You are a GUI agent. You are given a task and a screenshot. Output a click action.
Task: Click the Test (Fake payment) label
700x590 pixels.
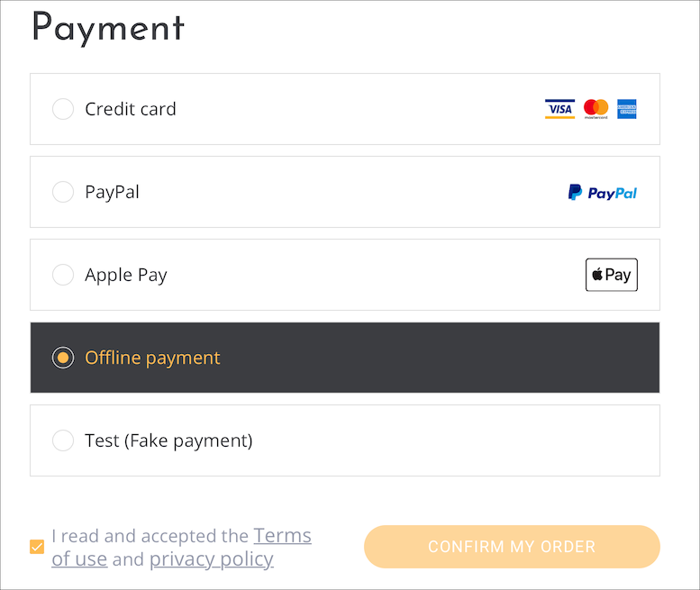click(168, 440)
